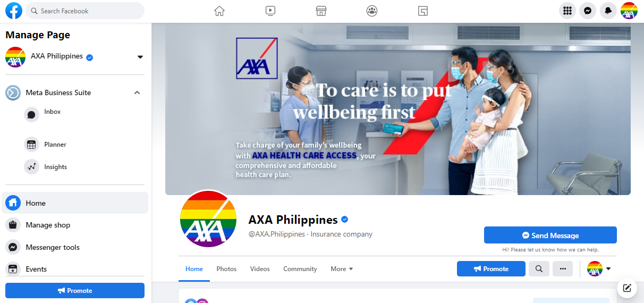Open the Marketplace icon in top bar
The image size is (644, 303).
[321, 11]
